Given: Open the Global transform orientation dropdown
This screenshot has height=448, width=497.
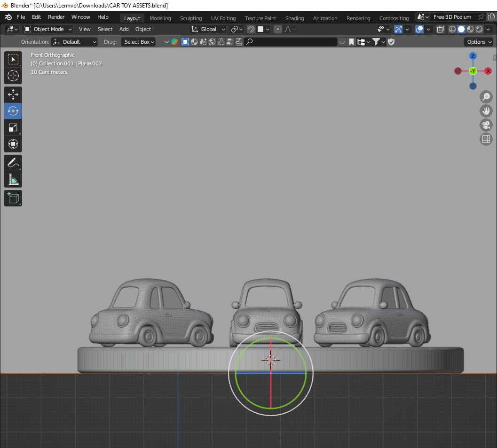Looking at the screenshot, I should click(x=208, y=29).
